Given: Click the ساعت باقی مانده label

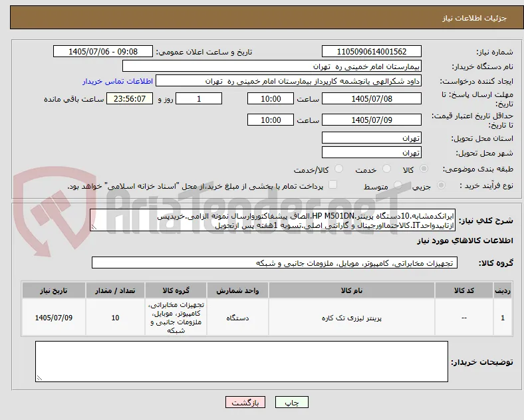Looking at the screenshot, I should click(x=74, y=100).
